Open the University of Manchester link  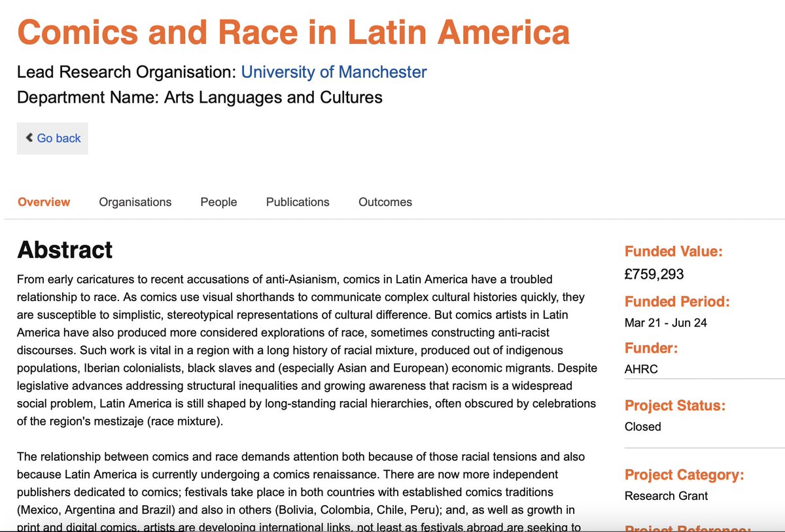(x=334, y=72)
